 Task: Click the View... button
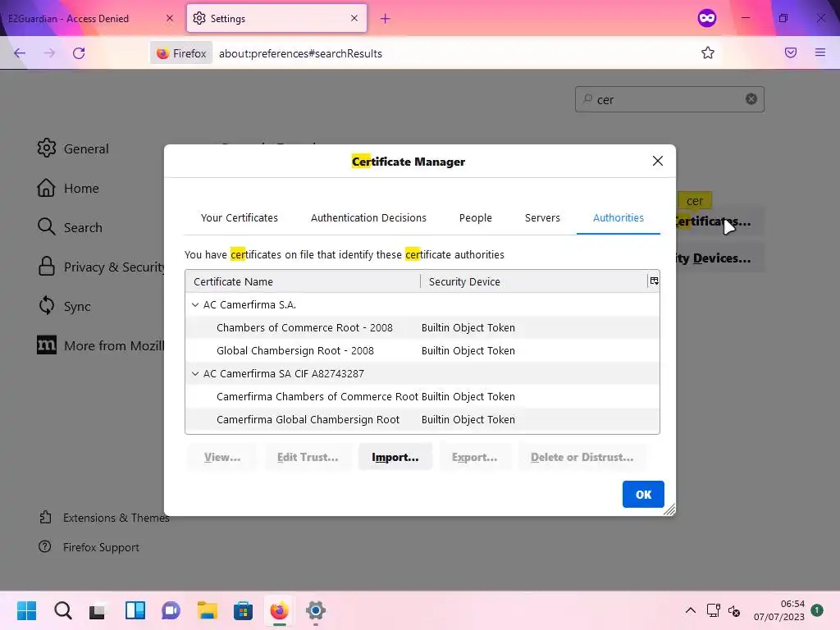222,457
